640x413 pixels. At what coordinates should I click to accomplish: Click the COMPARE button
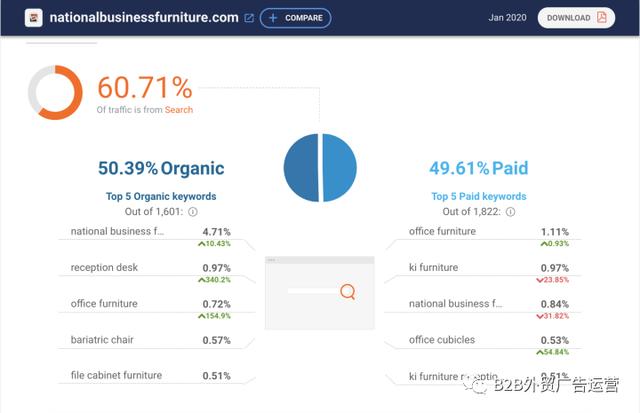296,18
